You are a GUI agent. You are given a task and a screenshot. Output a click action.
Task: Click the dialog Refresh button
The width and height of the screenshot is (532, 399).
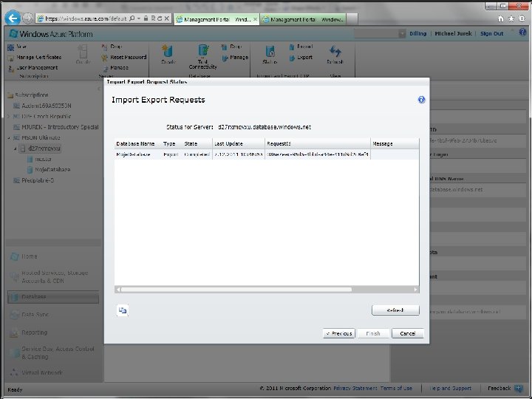coord(395,310)
